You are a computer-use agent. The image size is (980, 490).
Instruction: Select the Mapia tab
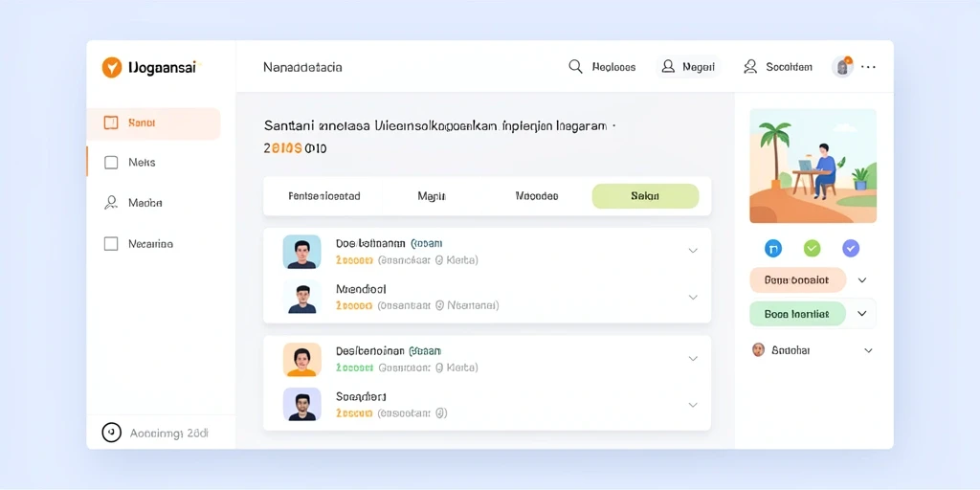coord(432,196)
